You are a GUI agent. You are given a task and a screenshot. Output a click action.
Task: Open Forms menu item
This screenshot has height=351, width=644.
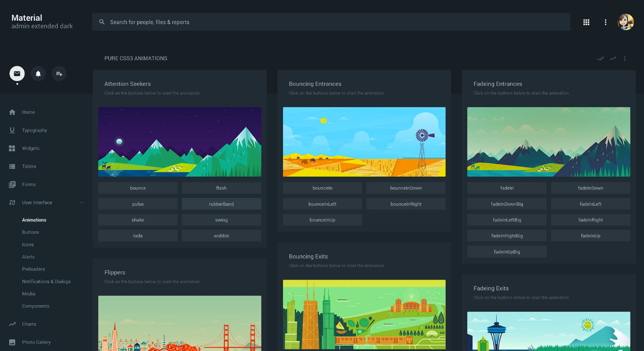point(29,184)
